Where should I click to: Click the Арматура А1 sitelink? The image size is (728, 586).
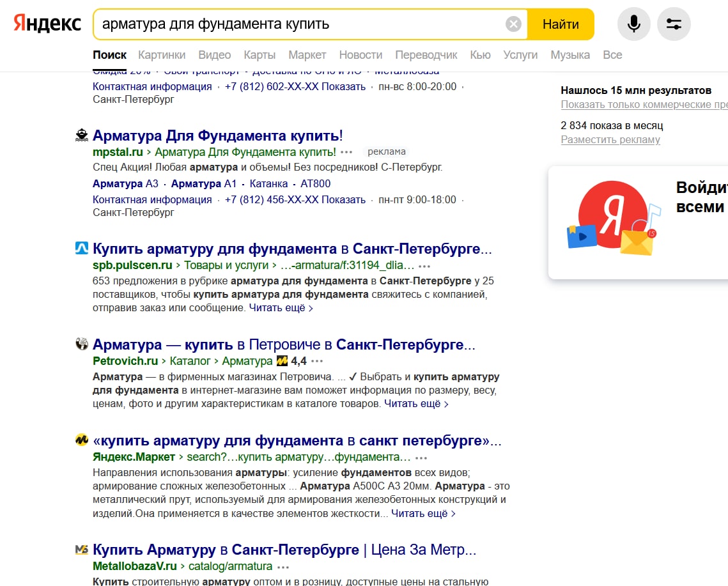click(x=204, y=183)
